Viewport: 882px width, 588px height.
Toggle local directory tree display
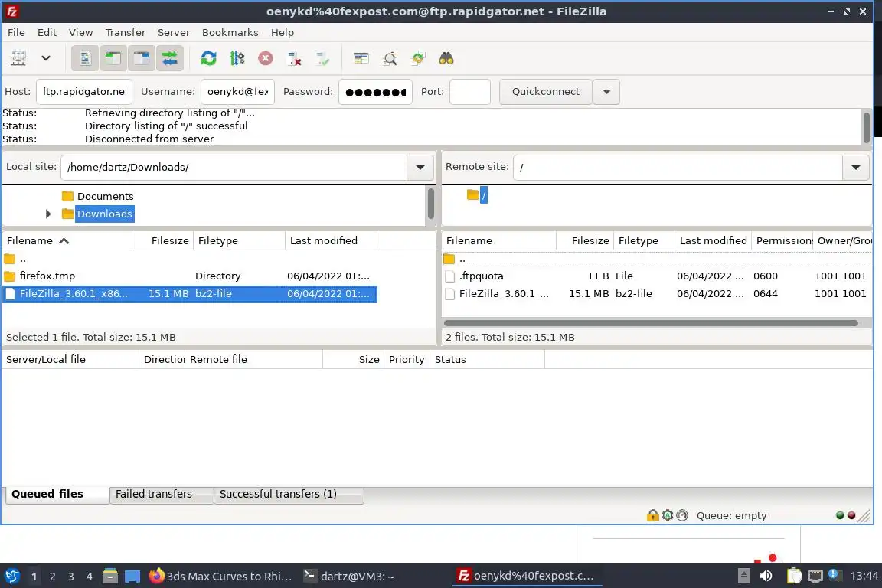113,58
